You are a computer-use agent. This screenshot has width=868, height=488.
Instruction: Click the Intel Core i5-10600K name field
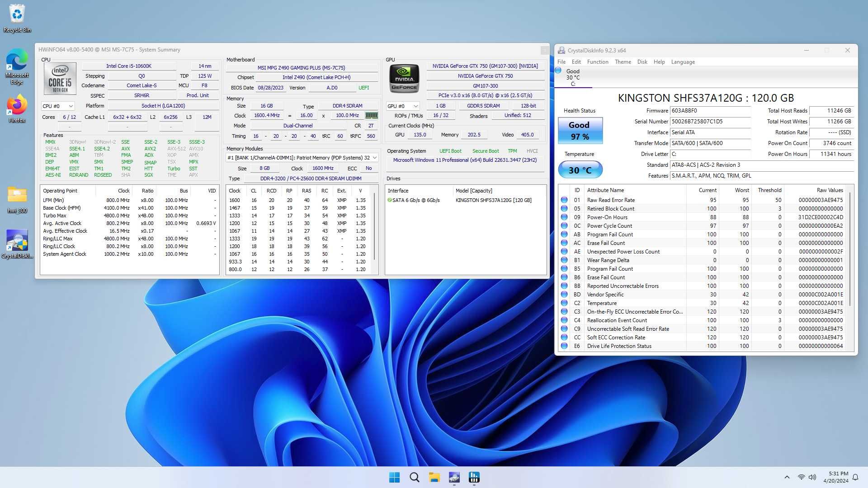point(129,66)
